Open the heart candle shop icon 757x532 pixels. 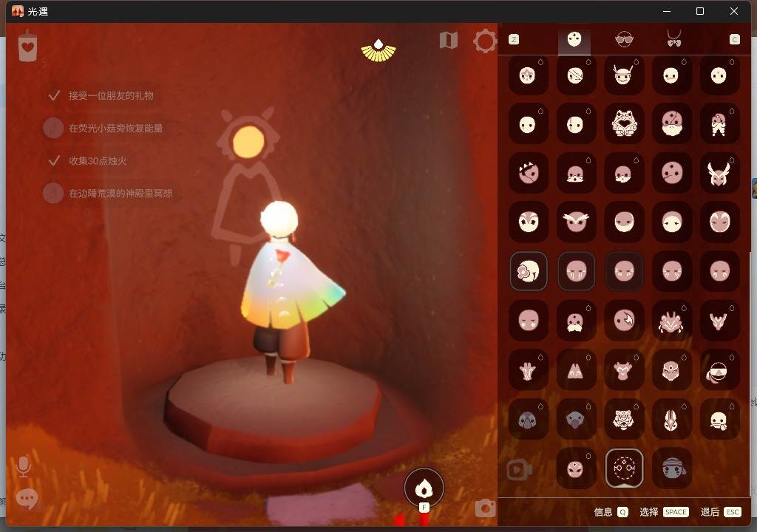tap(27, 47)
